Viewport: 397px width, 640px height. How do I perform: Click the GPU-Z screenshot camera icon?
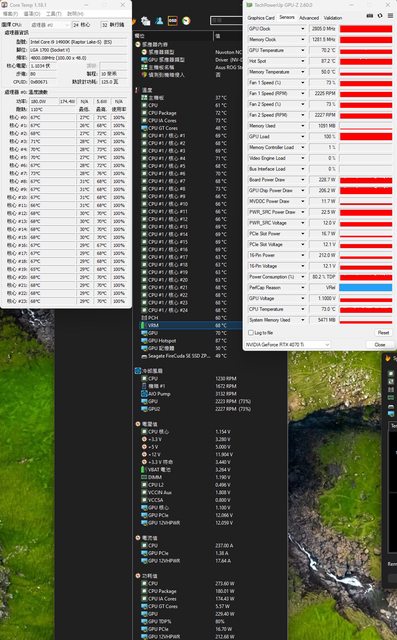[x=370, y=16]
